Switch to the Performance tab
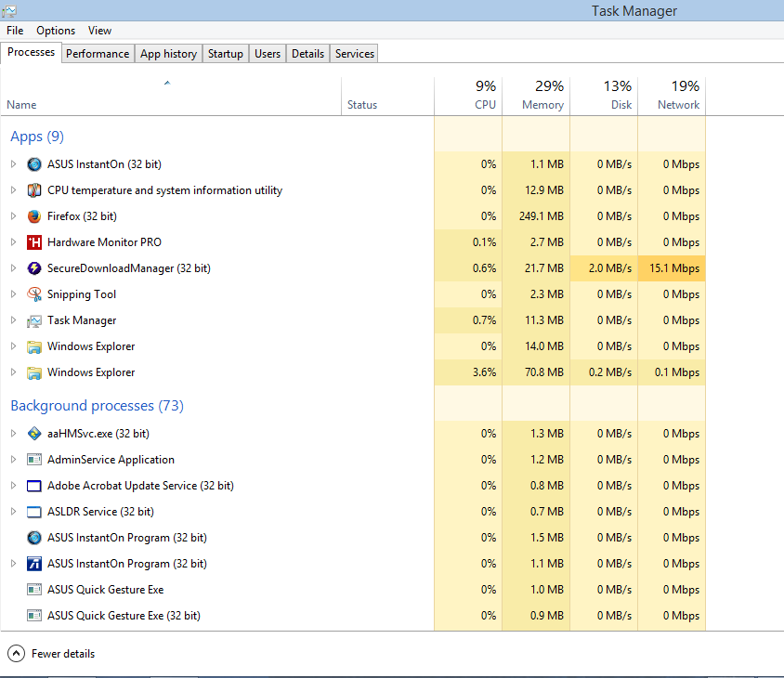The height and width of the screenshot is (678, 784). [98, 54]
